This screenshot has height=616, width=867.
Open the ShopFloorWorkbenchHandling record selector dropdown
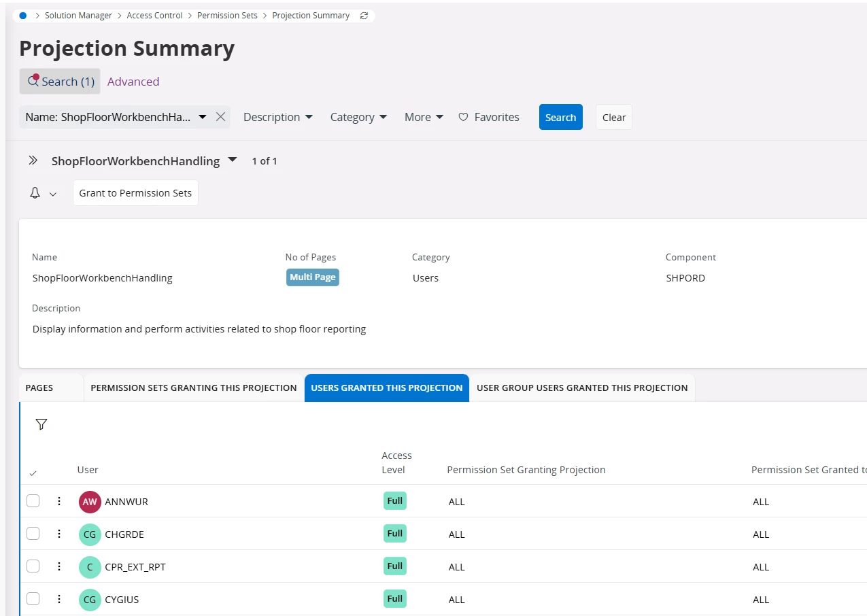pos(233,160)
